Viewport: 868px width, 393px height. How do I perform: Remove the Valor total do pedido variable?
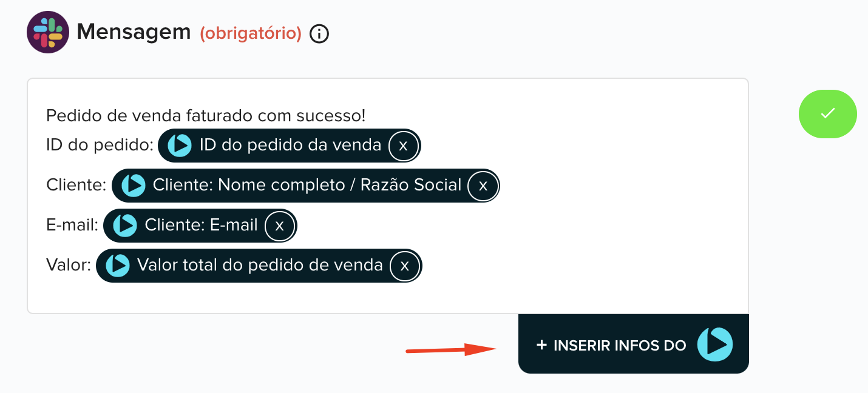click(x=404, y=266)
